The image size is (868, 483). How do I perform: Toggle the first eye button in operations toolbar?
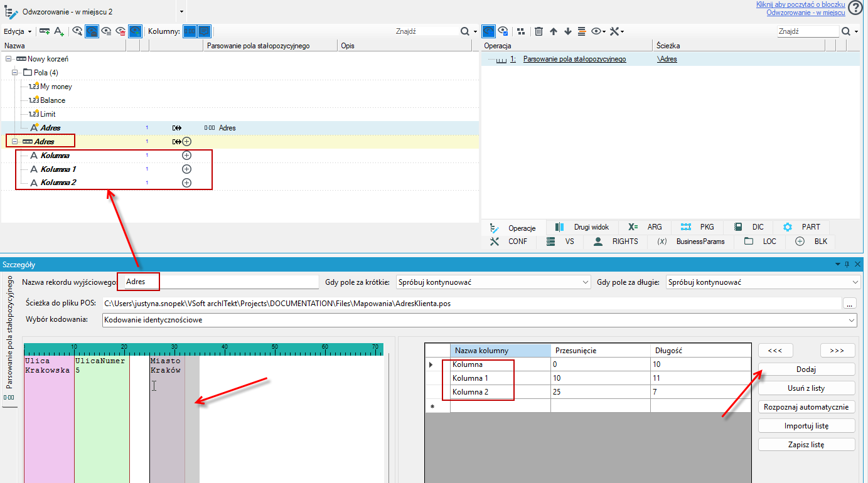[x=489, y=31]
